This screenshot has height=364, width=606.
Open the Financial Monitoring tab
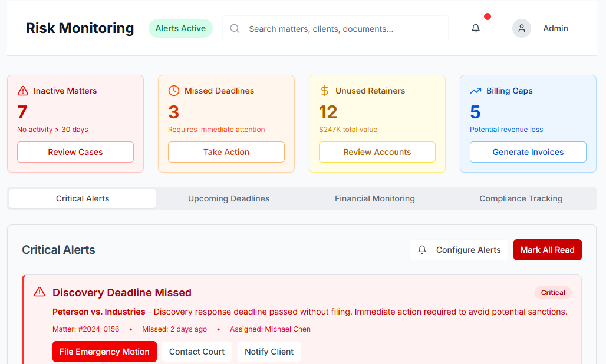pyautogui.click(x=375, y=198)
